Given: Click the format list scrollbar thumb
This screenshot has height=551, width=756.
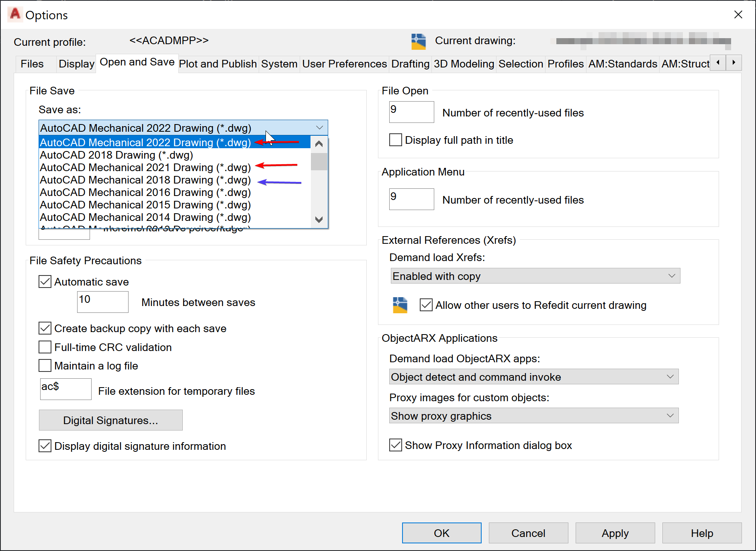Looking at the screenshot, I should point(319,161).
